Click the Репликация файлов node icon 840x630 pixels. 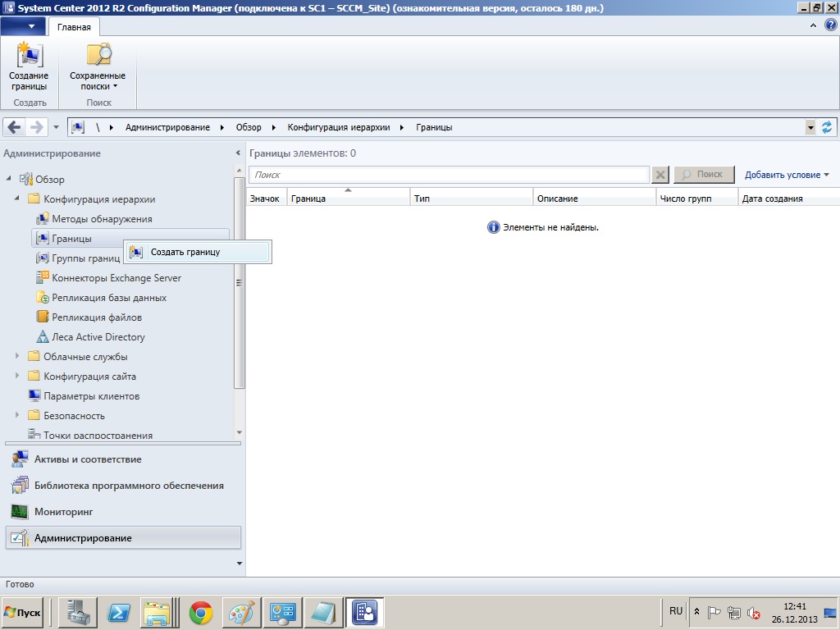pos(43,317)
